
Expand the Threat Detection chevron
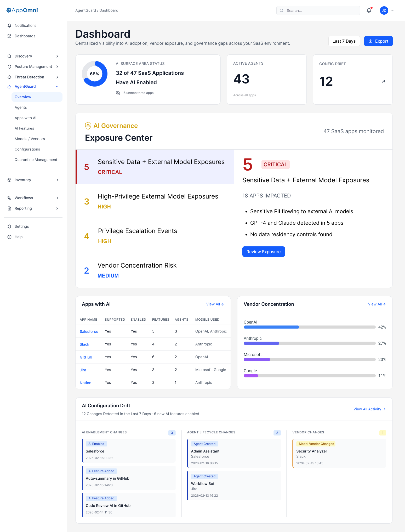57,77
